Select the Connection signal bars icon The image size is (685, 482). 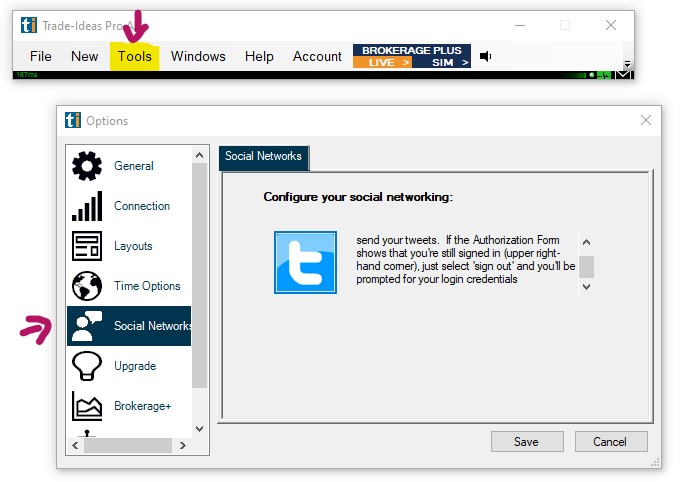87,206
